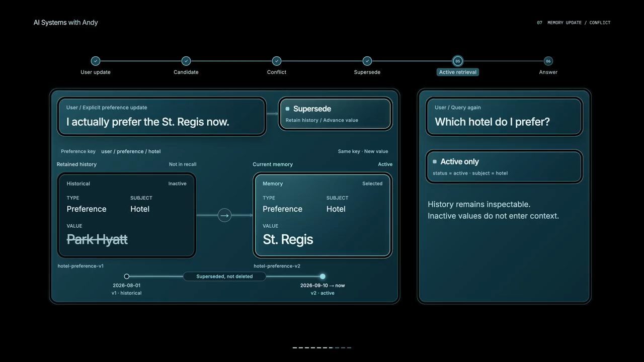Click the Supersede action card

pos(335,114)
